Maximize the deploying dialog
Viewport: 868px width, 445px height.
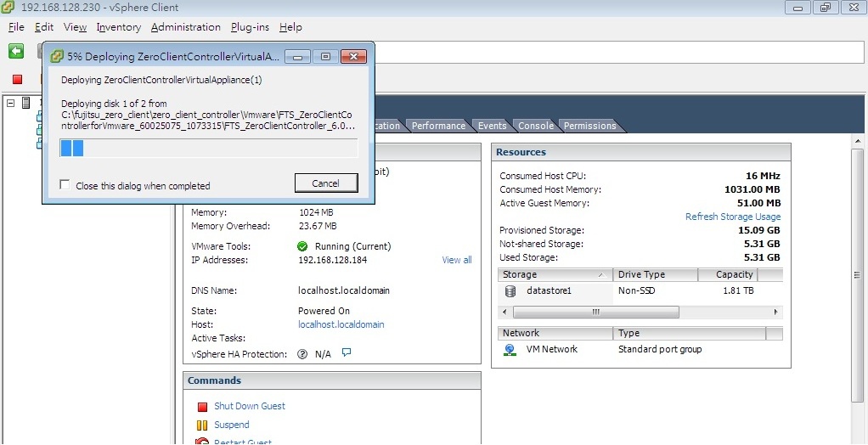tap(325, 56)
